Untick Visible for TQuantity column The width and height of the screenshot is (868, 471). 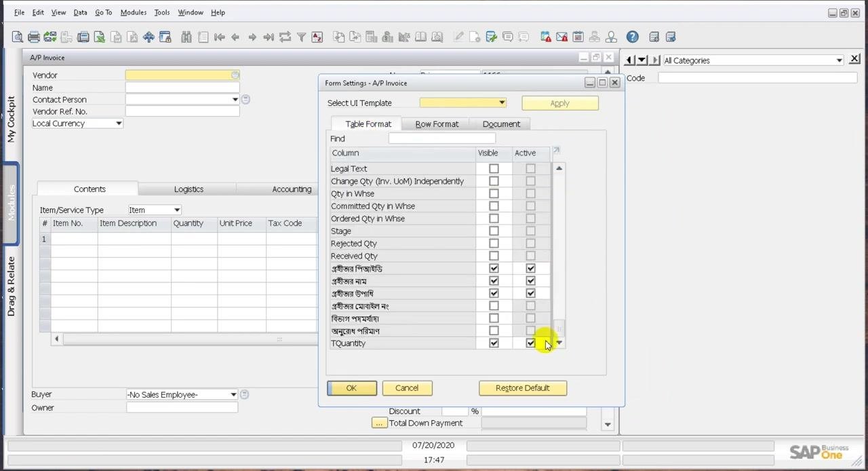pyautogui.click(x=494, y=343)
